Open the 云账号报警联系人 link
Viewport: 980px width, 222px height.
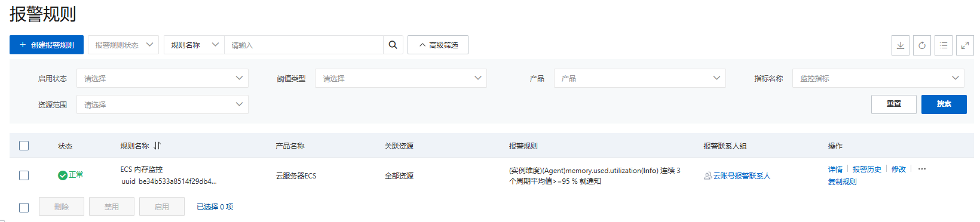tap(742, 176)
